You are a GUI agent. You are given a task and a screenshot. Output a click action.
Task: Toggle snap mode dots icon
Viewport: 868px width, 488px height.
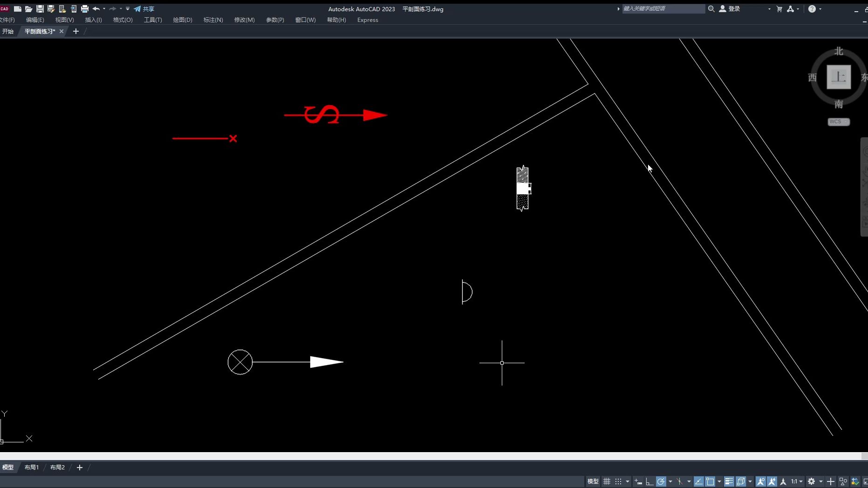click(x=618, y=481)
